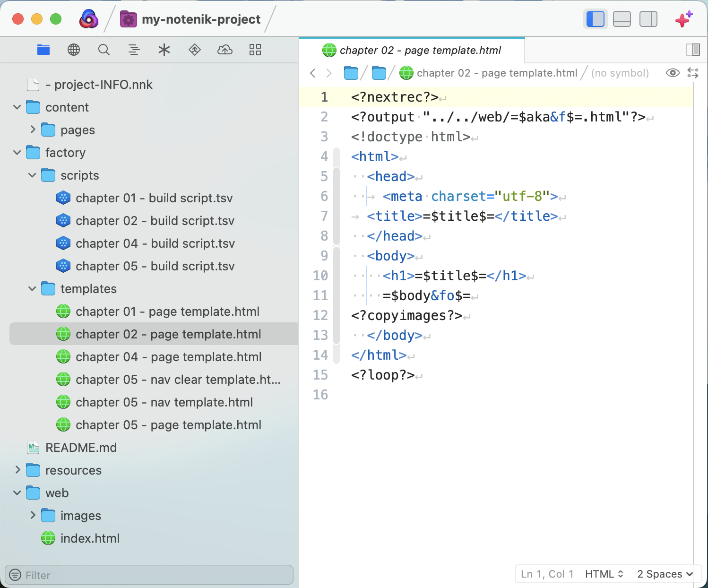The image size is (708, 588).
Task: Click the Ln 1, Col 1 indicator
Action: pos(547,574)
